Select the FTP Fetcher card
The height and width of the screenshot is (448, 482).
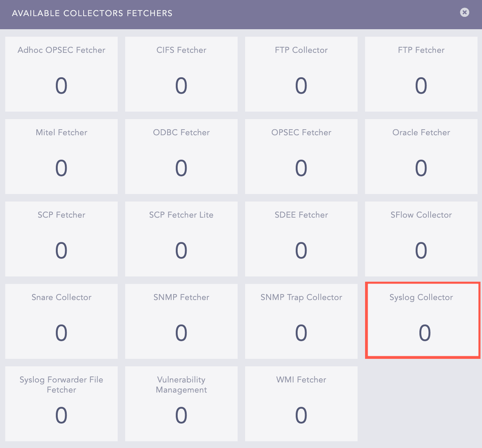click(421, 74)
